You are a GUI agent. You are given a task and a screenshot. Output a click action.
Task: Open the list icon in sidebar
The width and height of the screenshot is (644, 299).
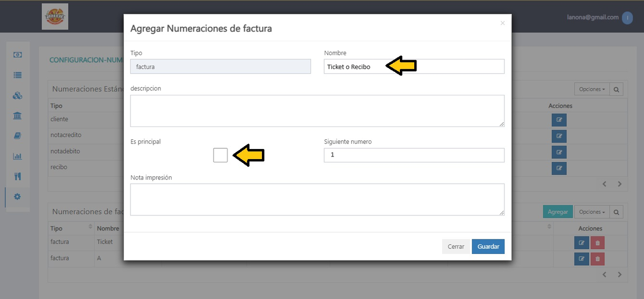coord(17,76)
